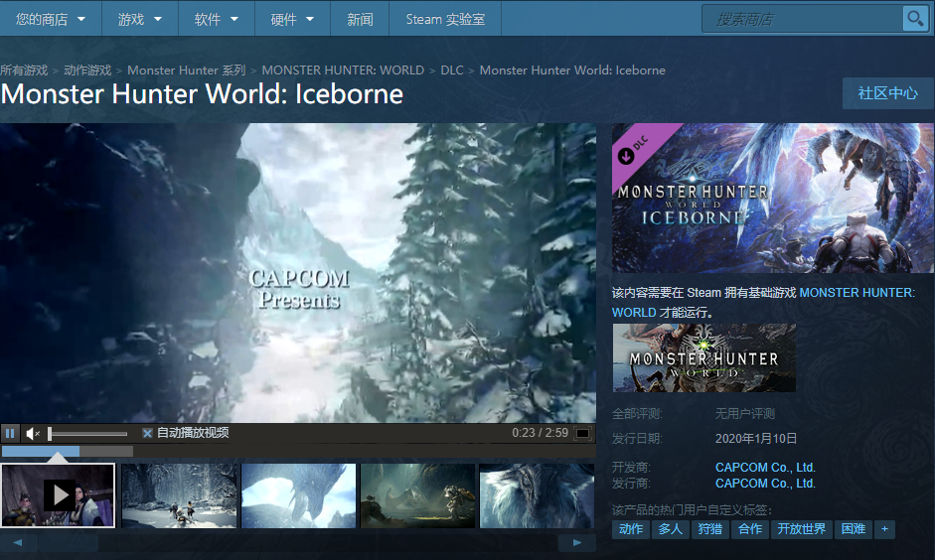
Task: Open the video in fullscreen mode
Action: click(x=582, y=433)
